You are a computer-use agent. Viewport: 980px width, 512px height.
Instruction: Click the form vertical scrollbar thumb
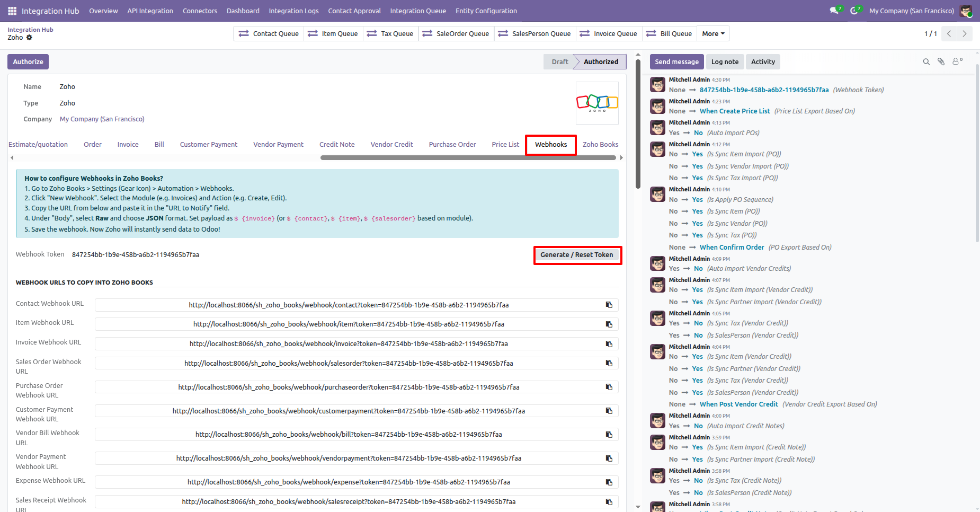[x=638, y=123]
